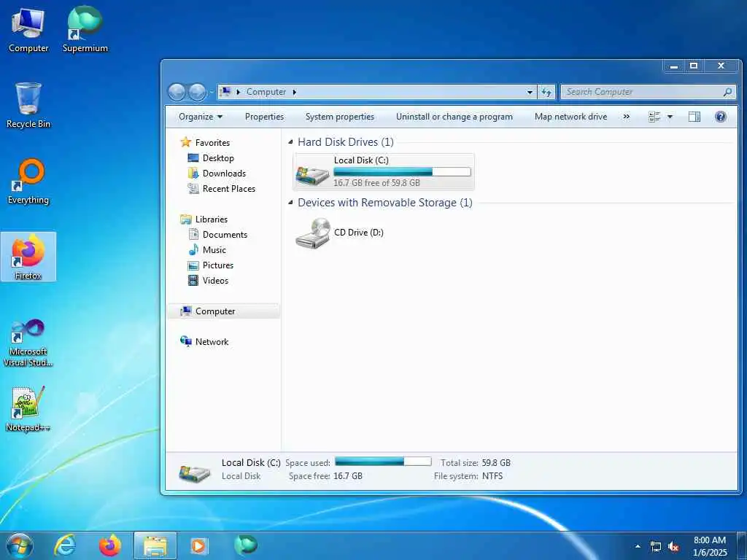Toggle the preview pane button

point(694,117)
